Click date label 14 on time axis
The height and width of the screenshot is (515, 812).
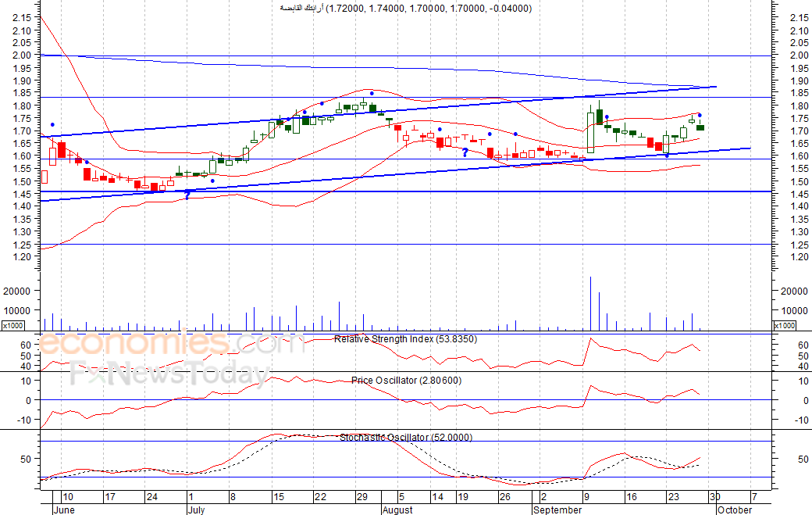tap(437, 497)
